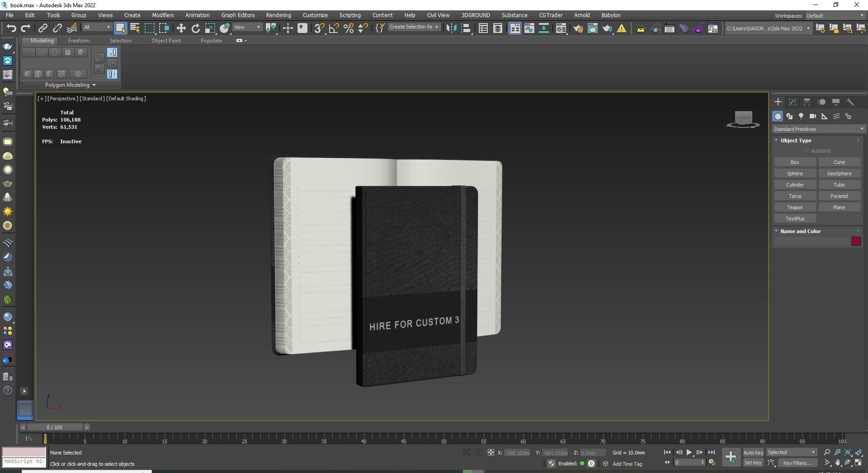868x473 pixels.
Task: Create a Box primitive
Action: point(795,162)
